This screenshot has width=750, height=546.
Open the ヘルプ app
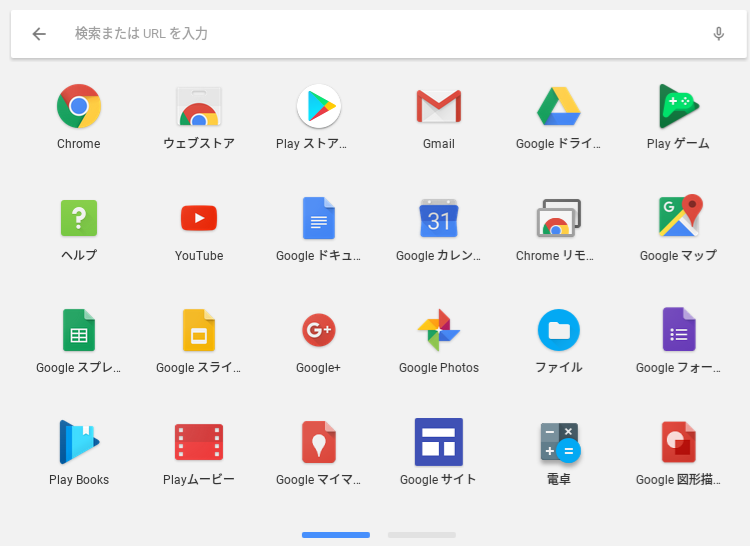(x=79, y=218)
